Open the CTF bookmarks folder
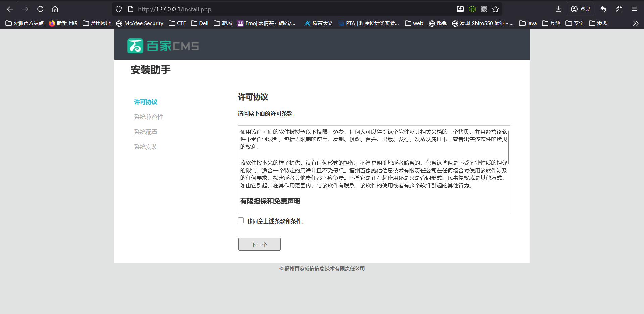 coord(177,23)
